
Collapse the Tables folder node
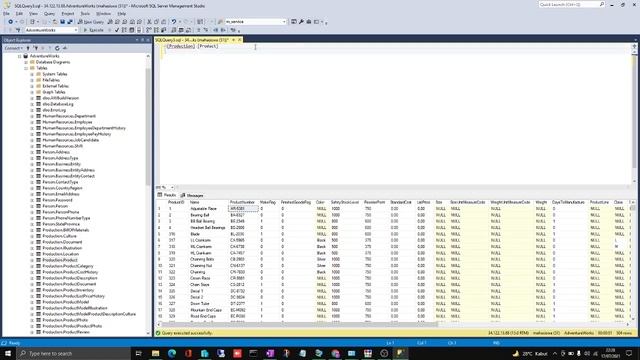point(26,68)
